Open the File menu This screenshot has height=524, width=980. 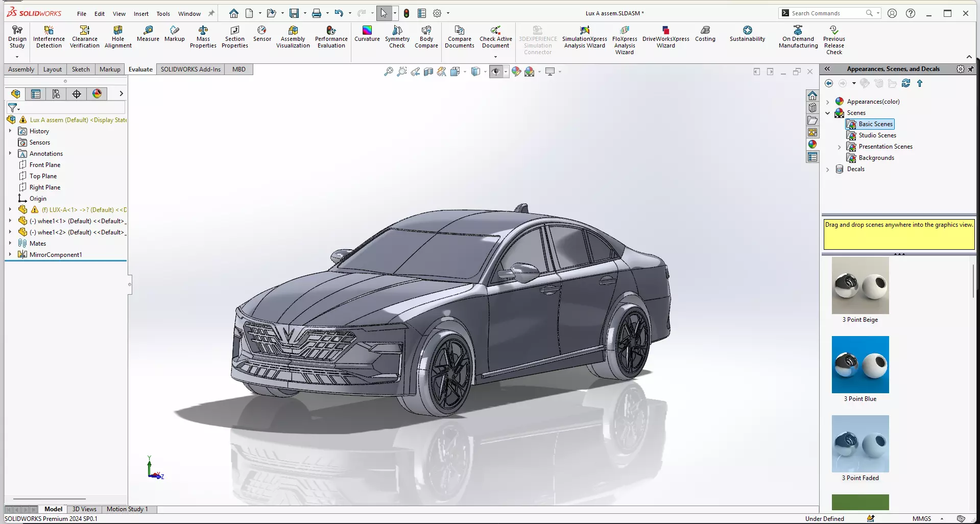pyautogui.click(x=82, y=14)
